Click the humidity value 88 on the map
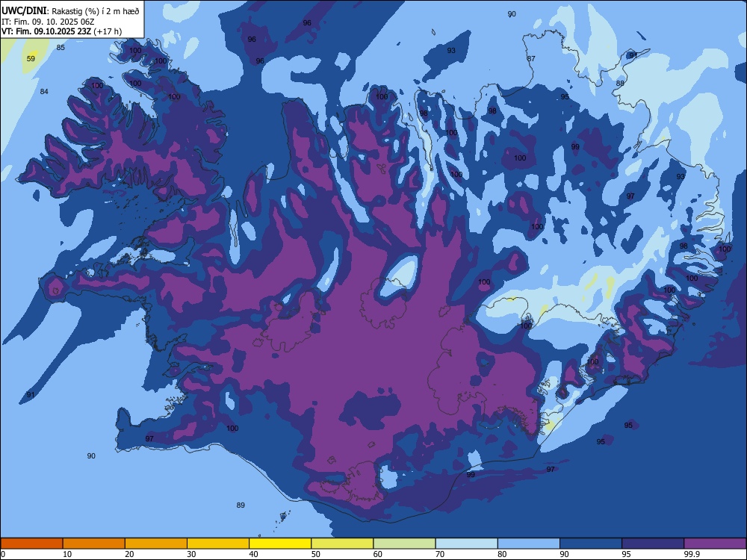Screen dimensions: 747x560 [620, 84]
